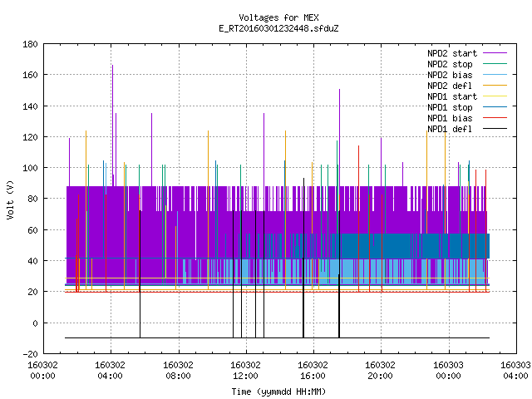Click the y-axis tick value 100
Screen dimensions: 532x399
tap(30, 168)
